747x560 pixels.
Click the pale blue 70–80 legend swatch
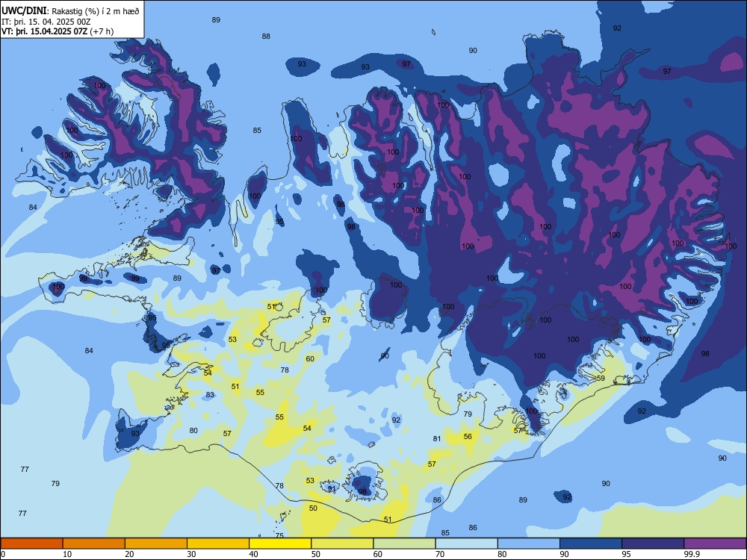coord(466,544)
